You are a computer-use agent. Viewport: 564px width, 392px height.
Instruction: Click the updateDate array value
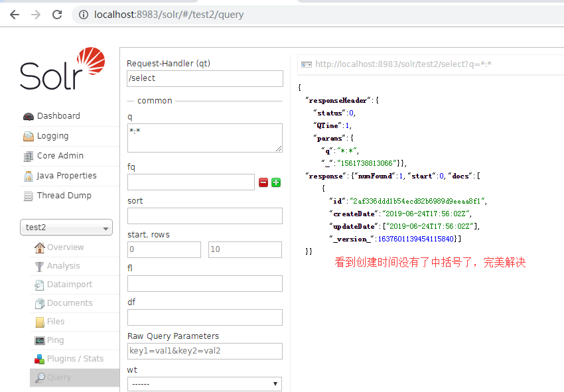pyautogui.click(x=431, y=226)
